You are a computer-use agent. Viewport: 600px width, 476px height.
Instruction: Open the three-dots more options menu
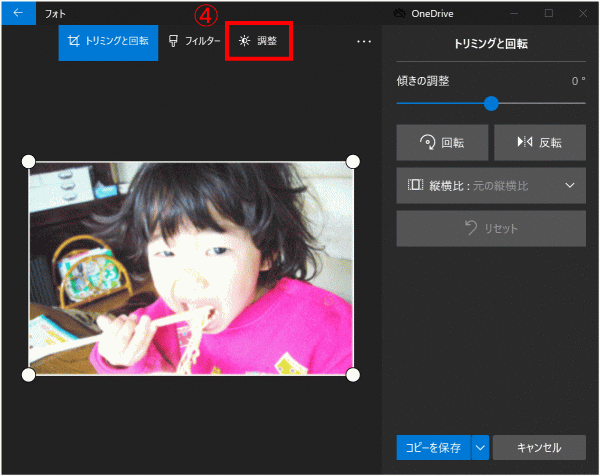[364, 41]
